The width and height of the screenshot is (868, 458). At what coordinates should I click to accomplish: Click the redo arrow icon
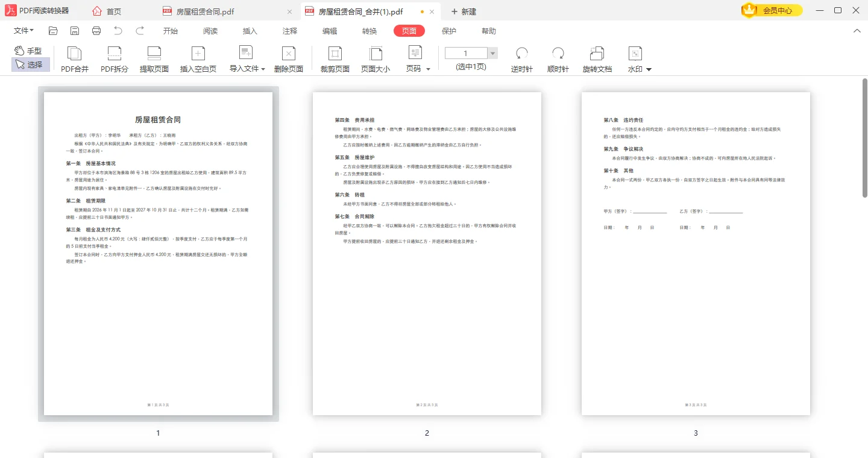click(x=140, y=31)
